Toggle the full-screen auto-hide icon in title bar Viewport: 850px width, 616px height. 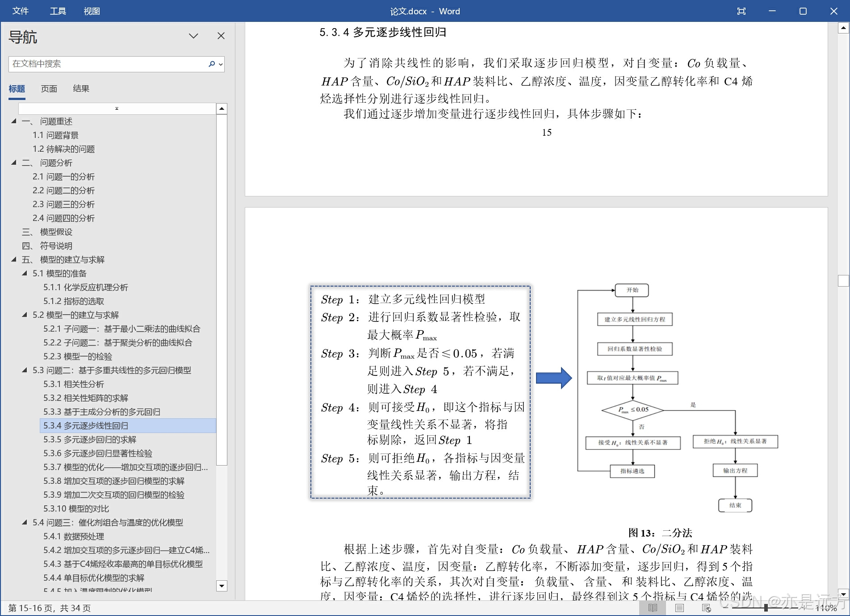coord(741,11)
